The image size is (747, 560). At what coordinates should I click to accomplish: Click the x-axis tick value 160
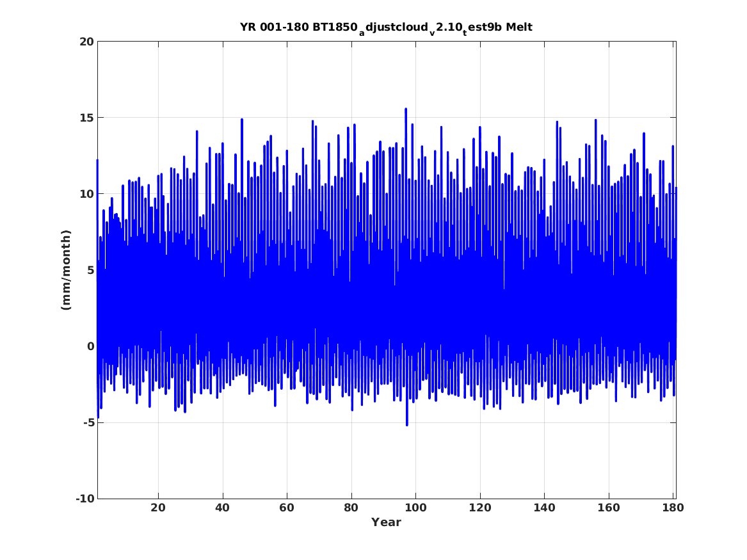[608, 508]
